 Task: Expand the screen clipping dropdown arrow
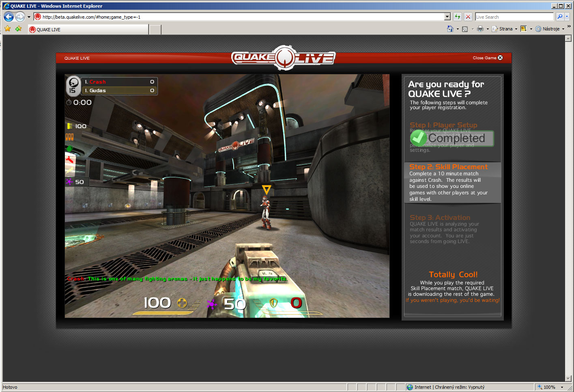pyautogui.click(x=531, y=29)
